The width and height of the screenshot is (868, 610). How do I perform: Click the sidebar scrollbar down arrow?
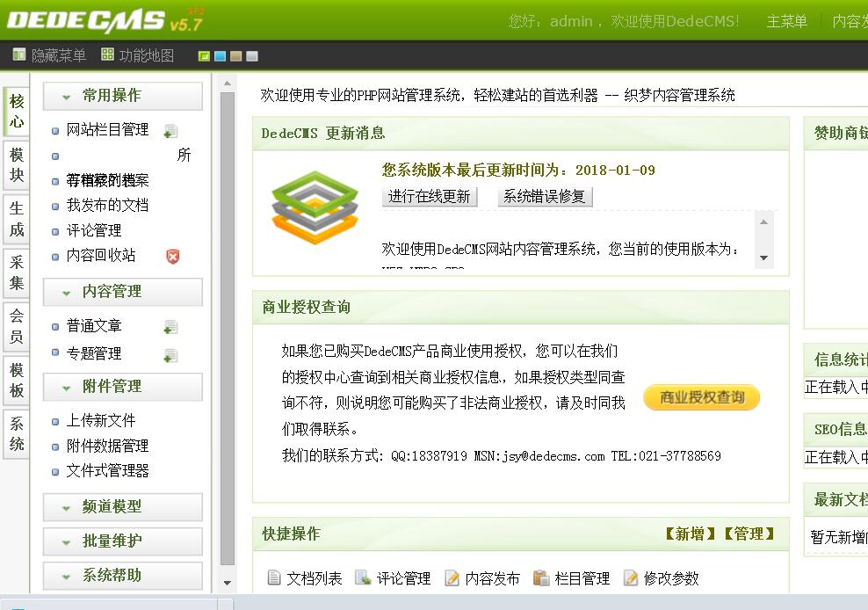point(227,583)
